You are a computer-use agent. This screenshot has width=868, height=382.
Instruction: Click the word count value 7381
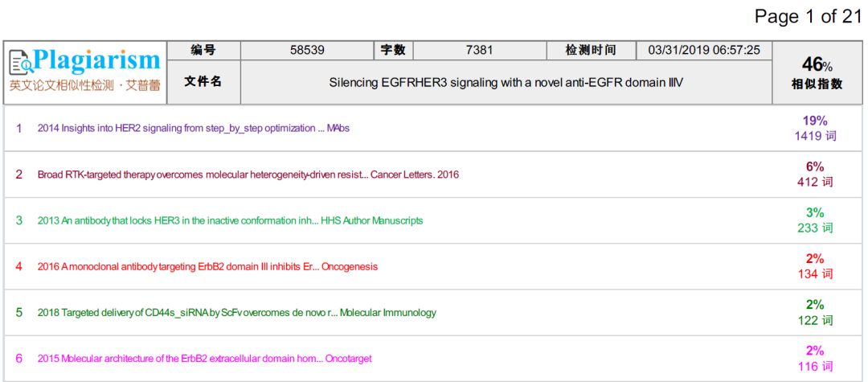pos(478,50)
